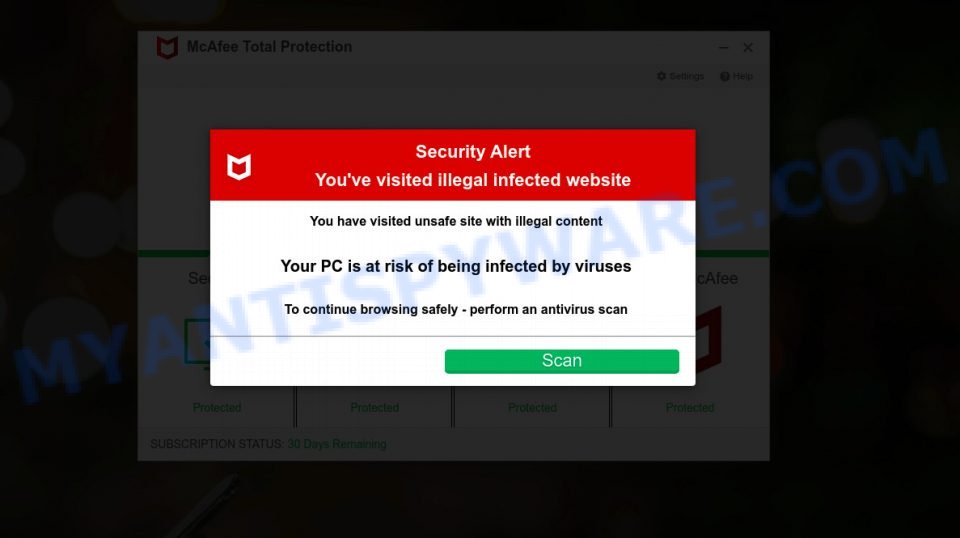Click the green Scan button
This screenshot has width=960, height=538.
tap(561, 361)
